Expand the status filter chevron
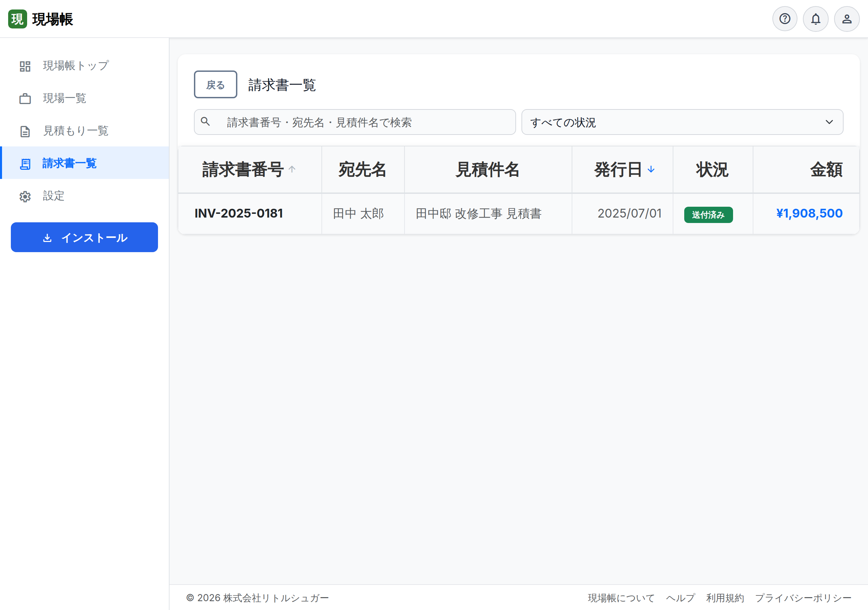This screenshot has height=610, width=868. (x=829, y=122)
